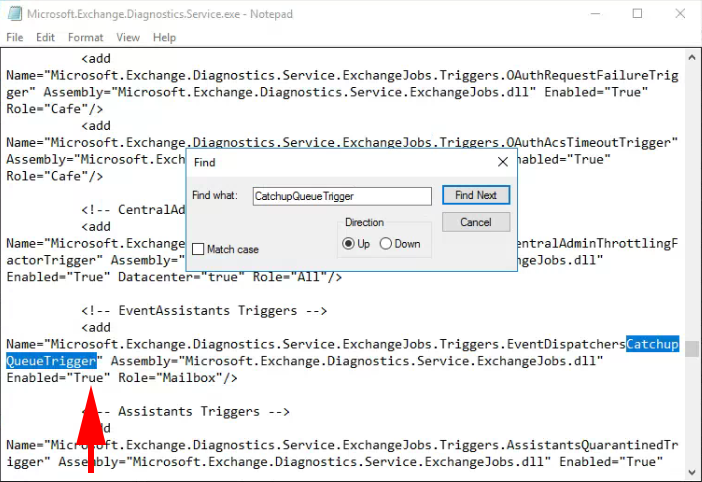Click the AssistantsQuarantinedTr text

(592, 445)
